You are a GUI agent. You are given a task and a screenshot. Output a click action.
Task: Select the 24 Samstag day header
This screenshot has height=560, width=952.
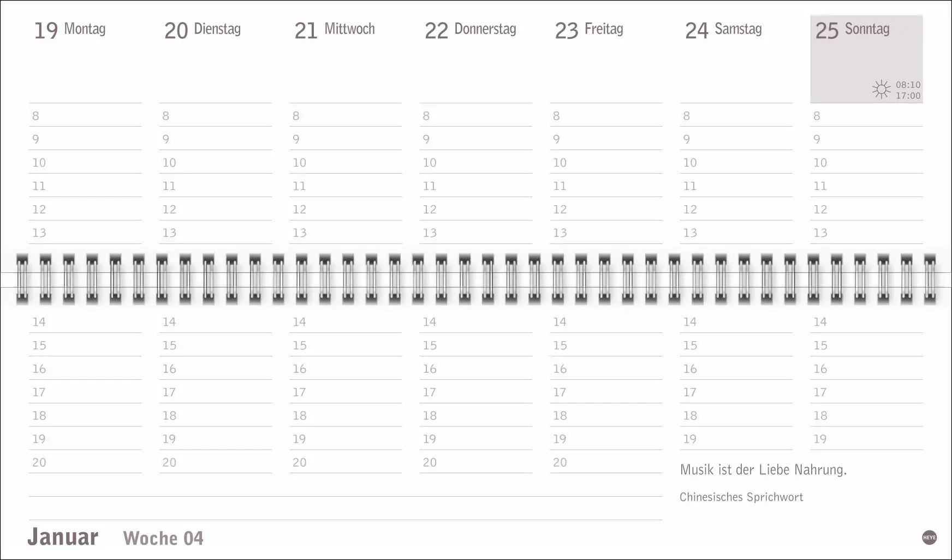[x=723, y=29]
